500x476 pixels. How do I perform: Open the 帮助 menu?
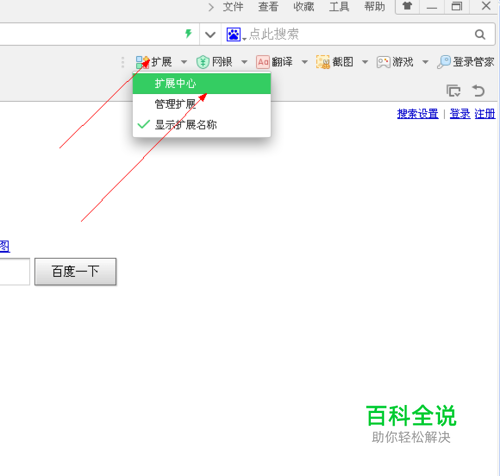(374, 7)
